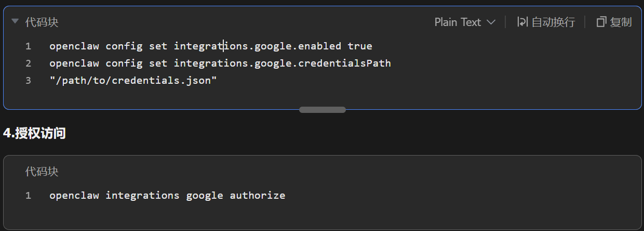Click the 4.授权访问 heading
644x231 pixels.
[x=34, y=133]
